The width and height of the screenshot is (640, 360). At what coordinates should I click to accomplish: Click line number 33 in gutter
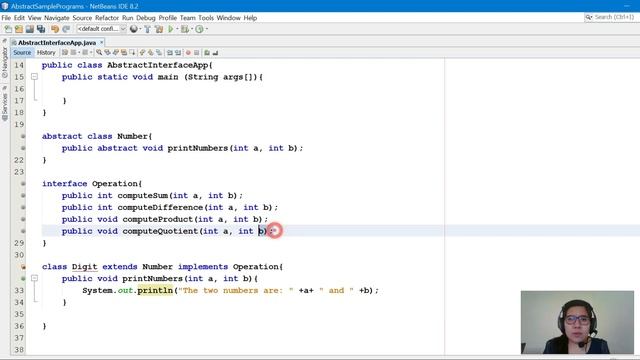[19, 291]
